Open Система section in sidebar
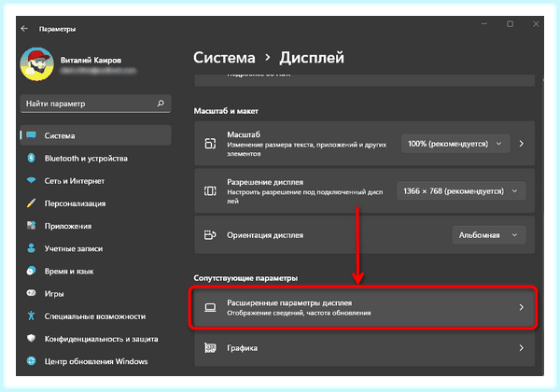 pos(95,135)
